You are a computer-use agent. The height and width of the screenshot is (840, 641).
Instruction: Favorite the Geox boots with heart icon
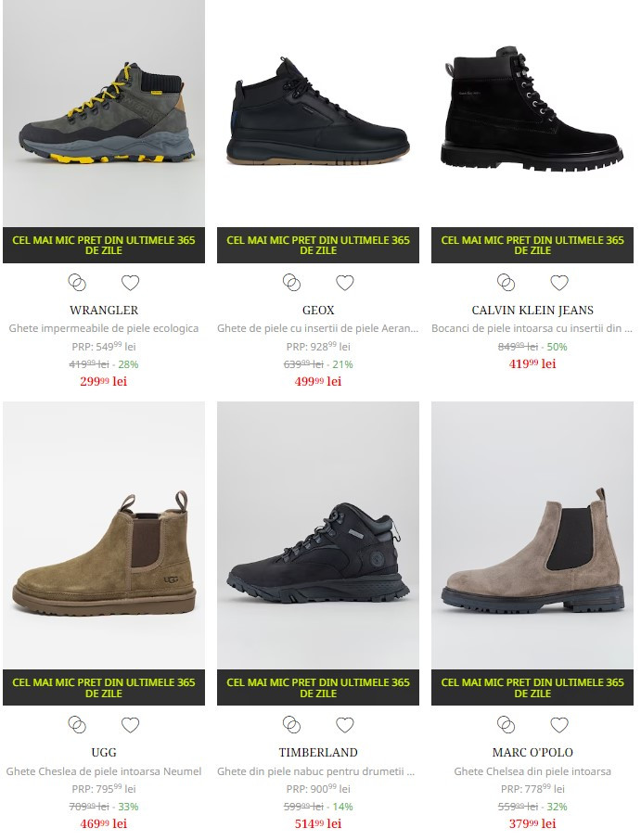344,283
